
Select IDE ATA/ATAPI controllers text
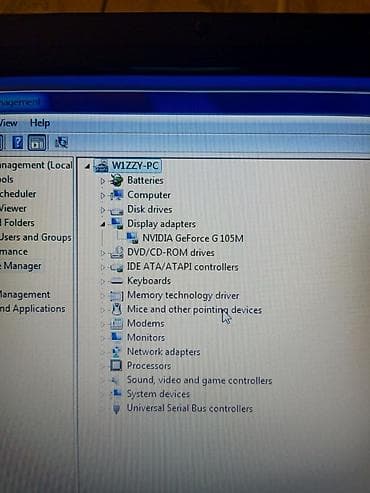coord(183,267)
